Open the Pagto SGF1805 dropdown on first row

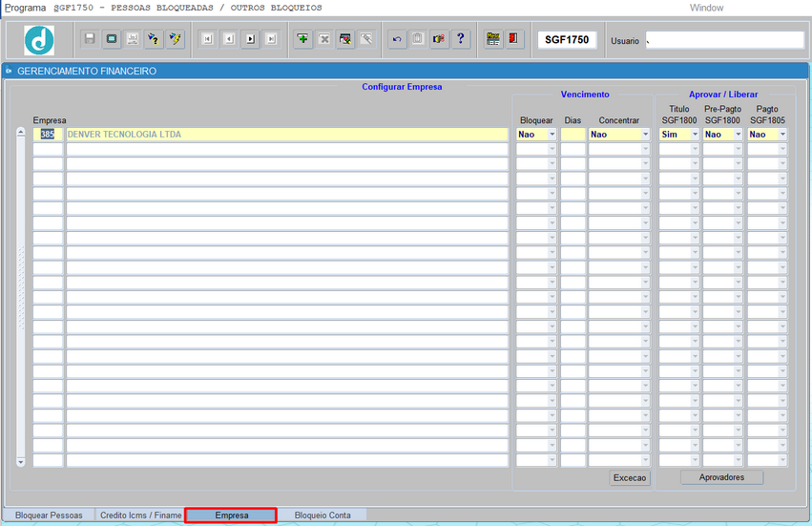782,135
